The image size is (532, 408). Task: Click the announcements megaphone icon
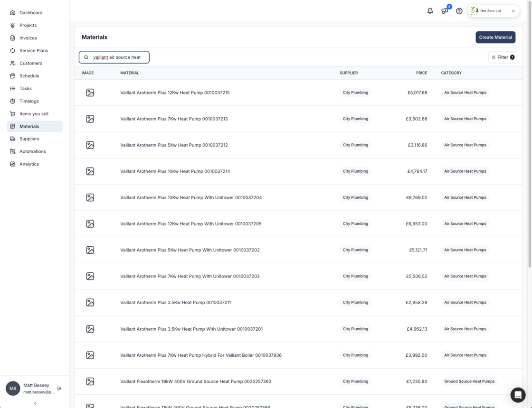tap(445, 11)
